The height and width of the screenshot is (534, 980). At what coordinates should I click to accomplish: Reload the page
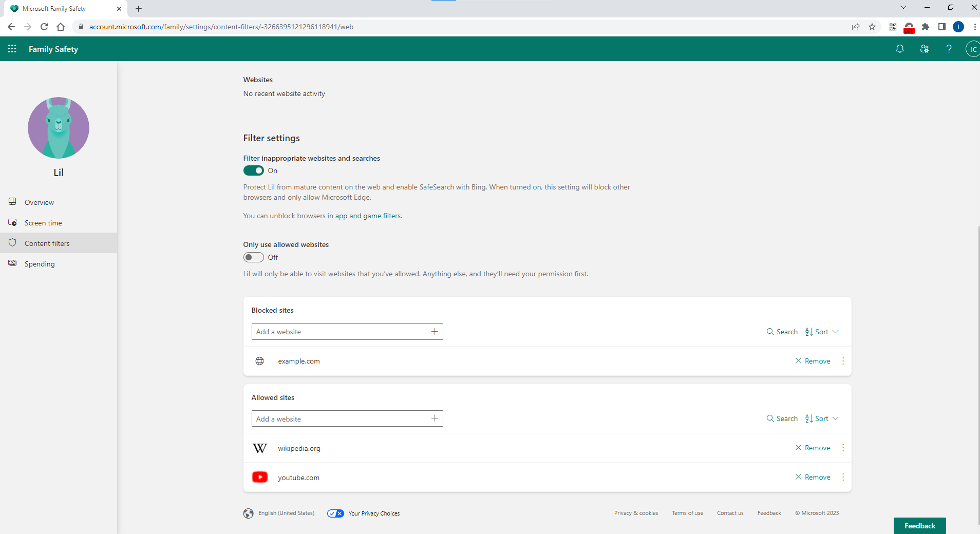click(x=44, y=27)
